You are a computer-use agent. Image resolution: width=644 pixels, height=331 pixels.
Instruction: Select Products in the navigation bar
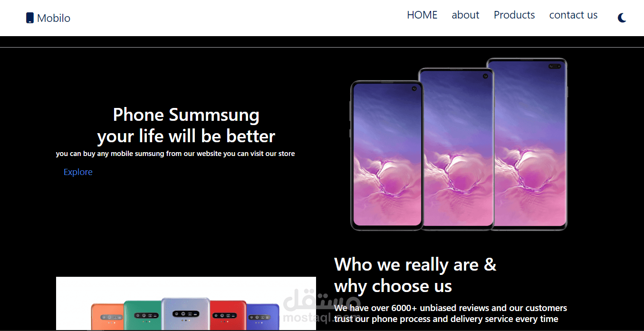click(514, 15)
